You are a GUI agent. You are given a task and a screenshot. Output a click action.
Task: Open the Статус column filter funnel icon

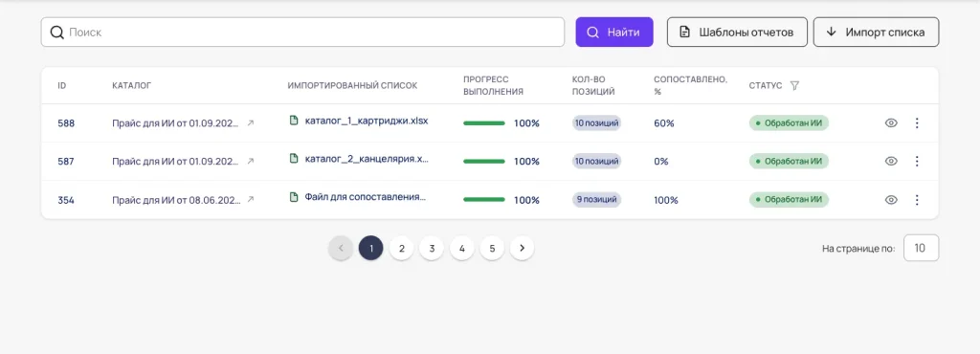pyautogui.click(x=794, y=85)
